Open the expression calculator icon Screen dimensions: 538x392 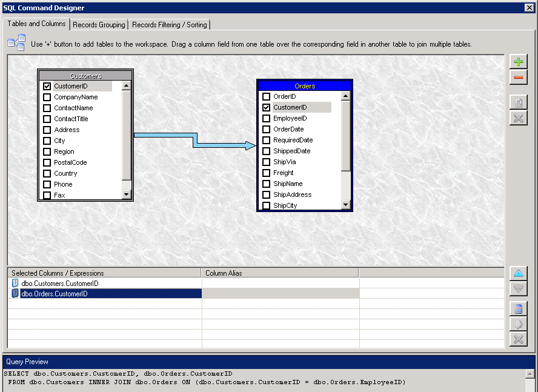(519, 309)
